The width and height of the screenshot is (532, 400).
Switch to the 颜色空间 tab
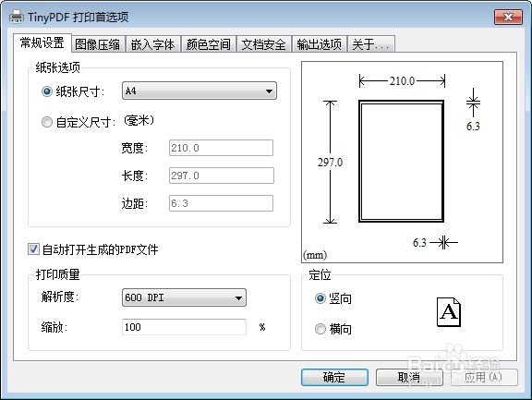click(x=209, y=44)
